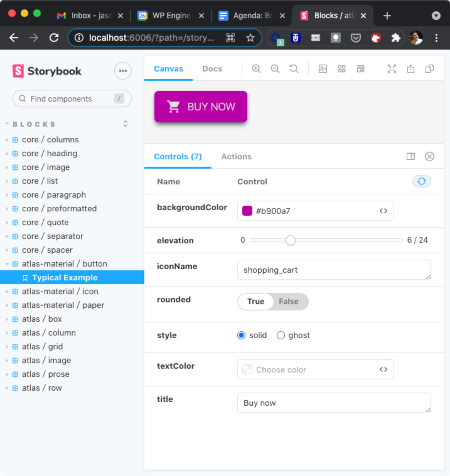Click the zoom out magnifier icon
Image resolution: width=450 pixels, height=476 pixels.
point(275,69)
